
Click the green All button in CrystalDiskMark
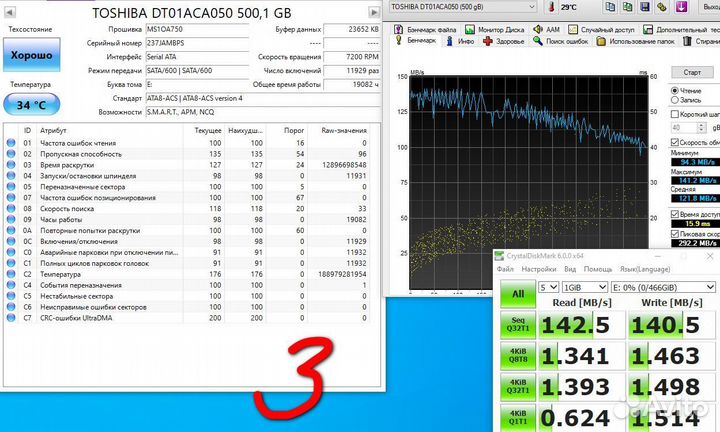click(x=518, y=294)
